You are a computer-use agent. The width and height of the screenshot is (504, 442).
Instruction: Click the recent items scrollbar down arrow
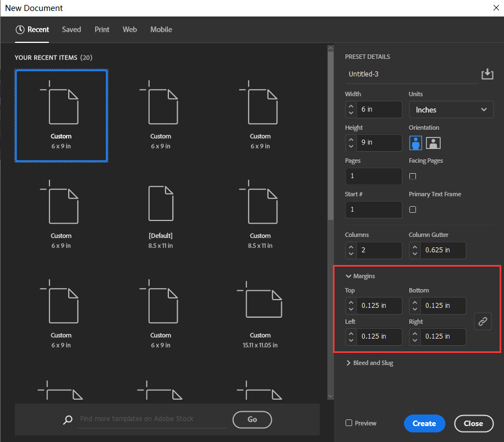pos(331,396)
